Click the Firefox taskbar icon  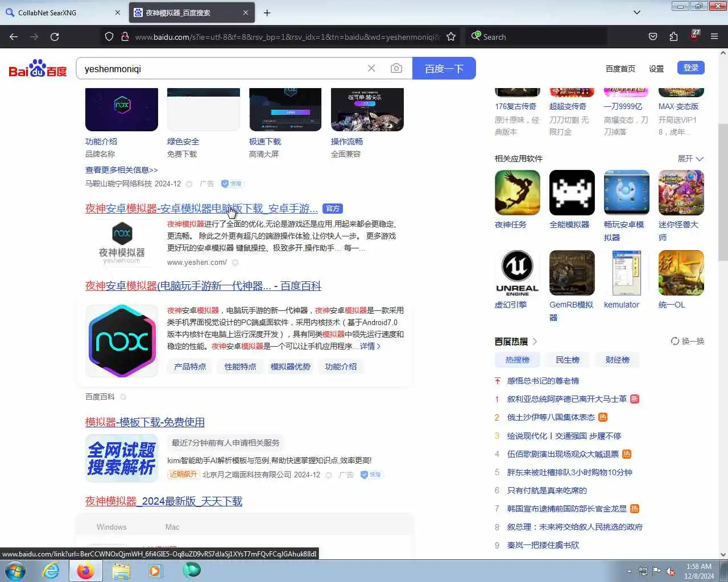pos(86,570)
